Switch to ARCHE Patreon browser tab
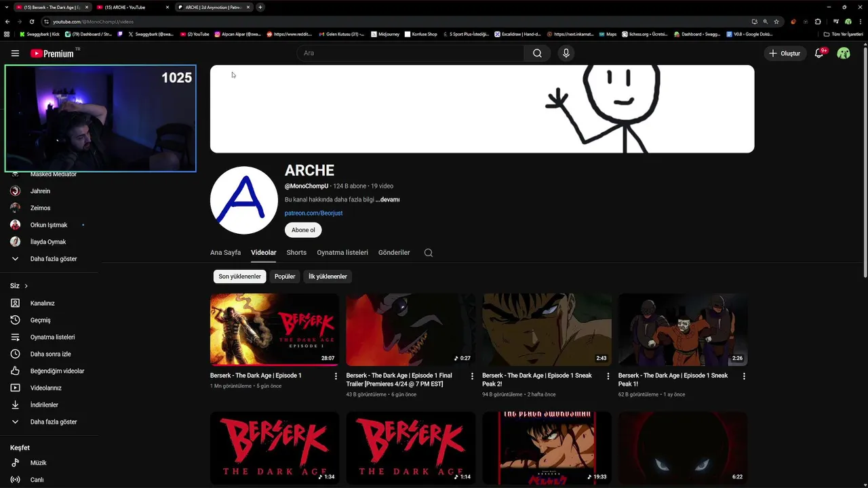 pyautogui.click(x=214, y=7)
